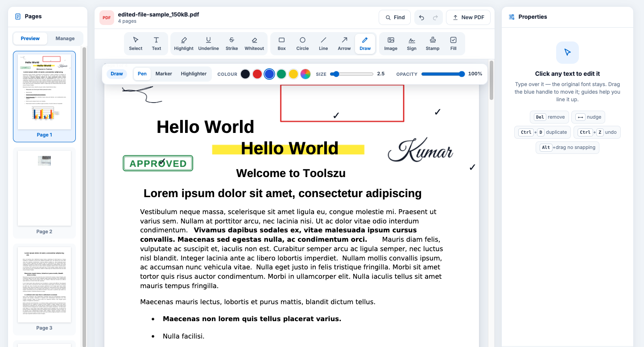The width and height of the screenshot is (644, 347).
Task: Click the Draw pencil tool
Action: click(x=365, y=44)
